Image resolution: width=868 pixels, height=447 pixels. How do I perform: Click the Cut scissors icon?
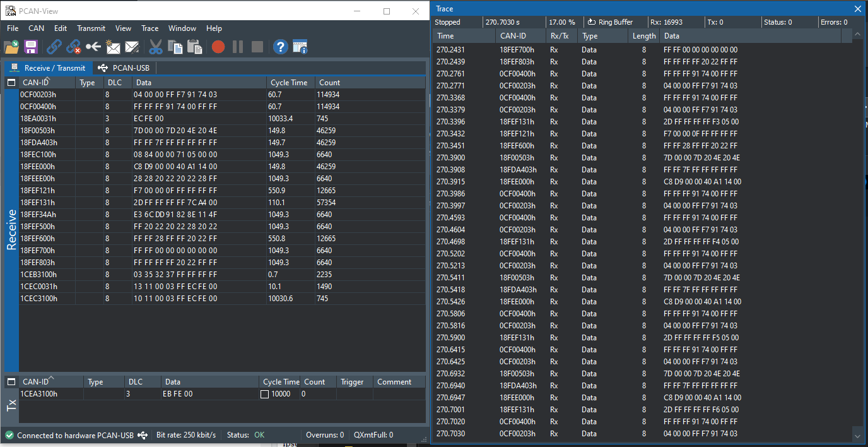pos(155,47)
